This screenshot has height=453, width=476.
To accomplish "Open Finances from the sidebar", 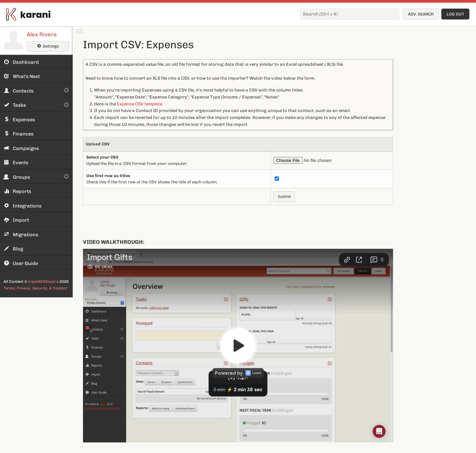I will tap(36, 134).
